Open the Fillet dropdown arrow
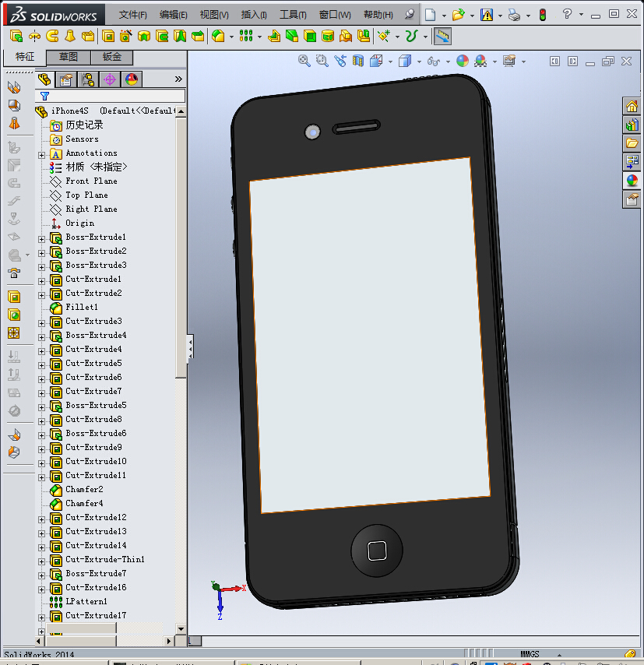Screen dimensions: 644x665 231,37
